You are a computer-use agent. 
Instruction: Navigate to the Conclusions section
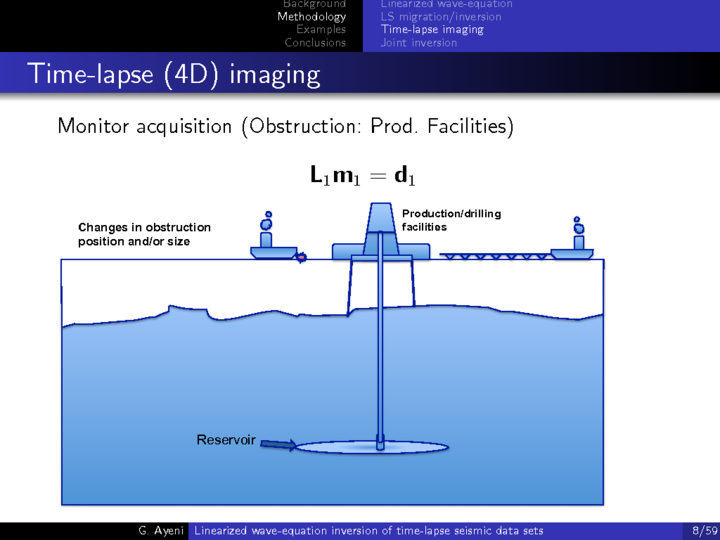[315, 42]
